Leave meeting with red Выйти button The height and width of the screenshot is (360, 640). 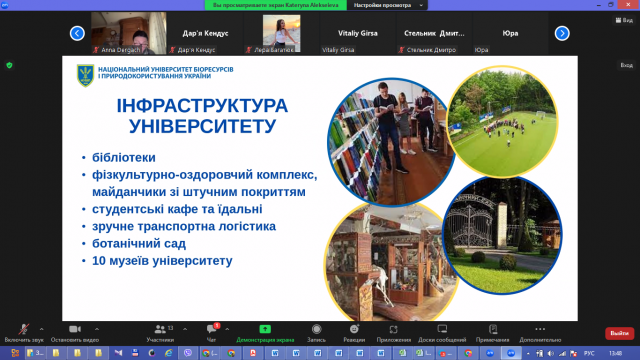tap(619, 333)
